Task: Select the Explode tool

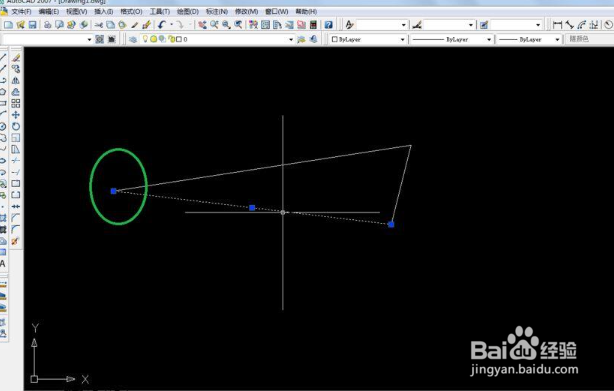Action: coord(16,241)
